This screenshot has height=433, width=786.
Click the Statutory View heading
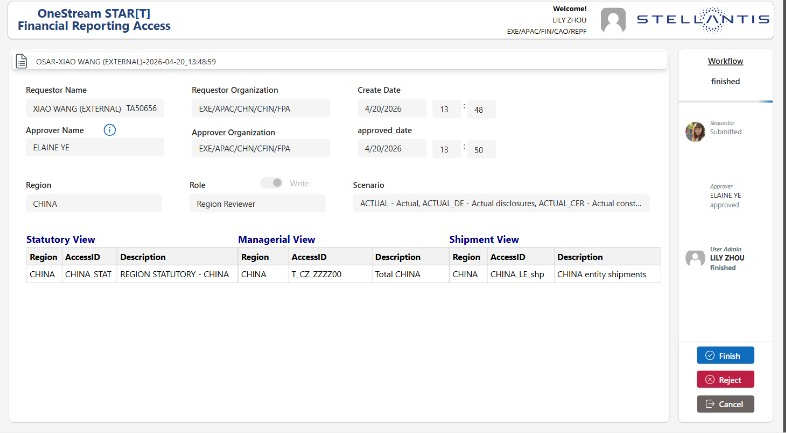point(61,240)
